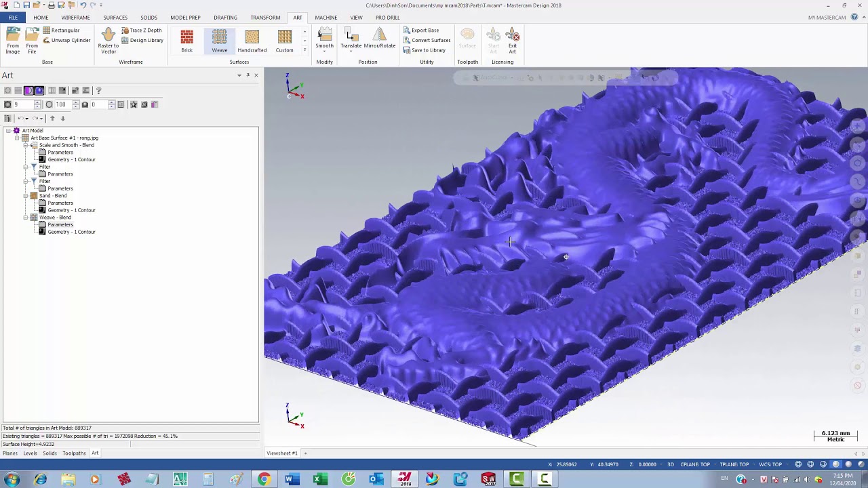Toggle wireframe circle display in Art panel
868x488 pixels.
pyautogui.click(x=7, y=90)
